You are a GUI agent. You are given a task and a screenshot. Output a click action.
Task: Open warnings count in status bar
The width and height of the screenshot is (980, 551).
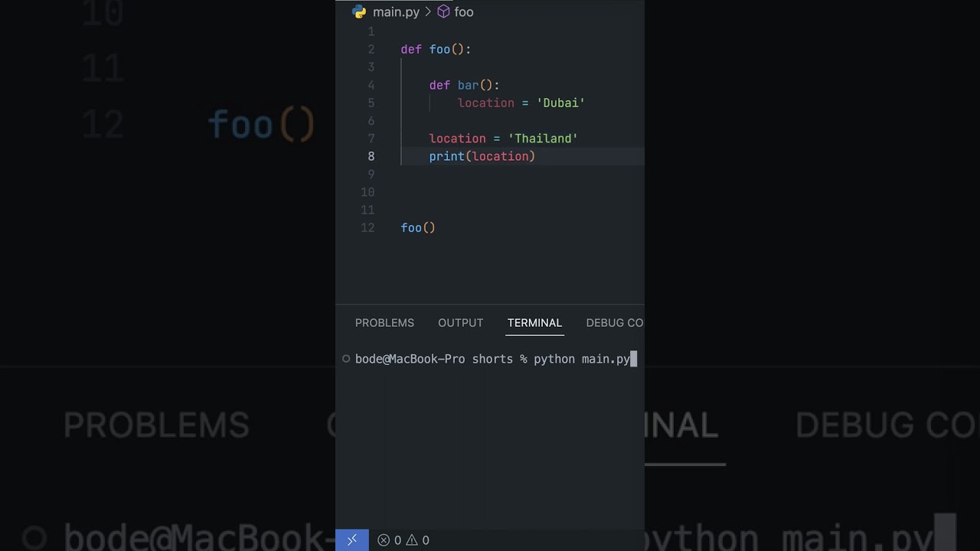tap(417, 540)
